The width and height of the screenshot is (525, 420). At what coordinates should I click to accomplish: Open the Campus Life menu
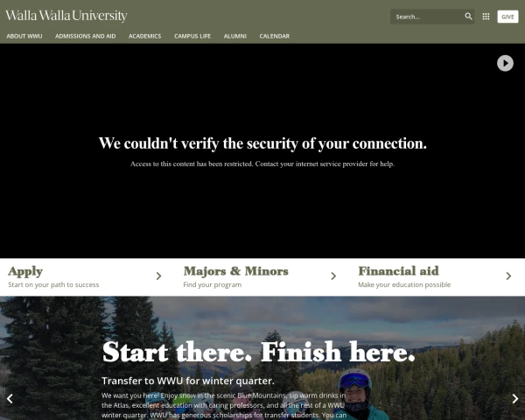pos(192,36)
